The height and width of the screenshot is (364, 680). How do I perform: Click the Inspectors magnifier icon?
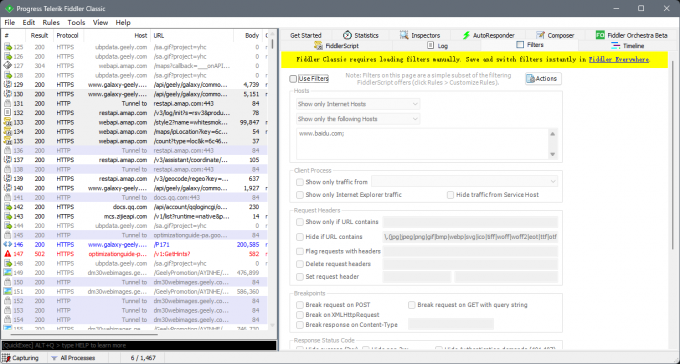click(404, 35)
